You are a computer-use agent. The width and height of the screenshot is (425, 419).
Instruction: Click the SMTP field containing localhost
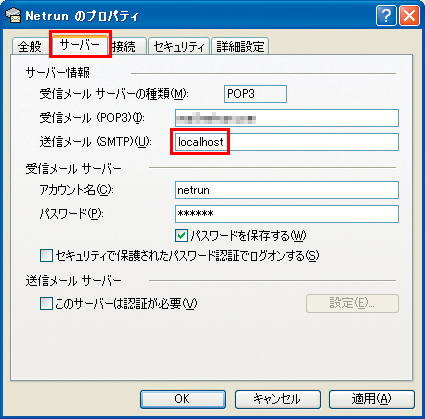[287, 142]
